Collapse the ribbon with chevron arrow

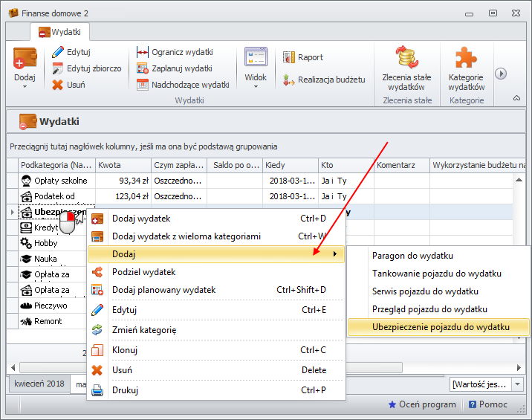516,98
